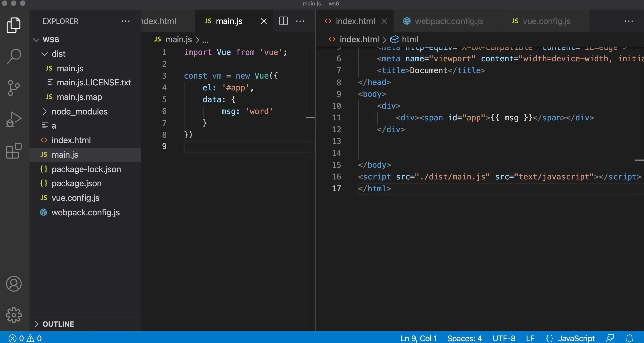Viewport: 644px width, 343px height.
Task: Open vue.config.js in explorer
Action: click(x=85, y=198)
